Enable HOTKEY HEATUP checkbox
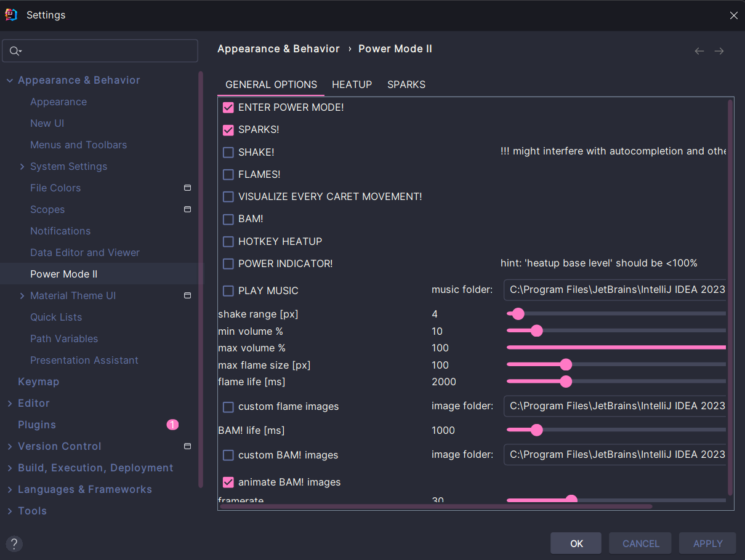745x560 pixels. tap(228, 242)
